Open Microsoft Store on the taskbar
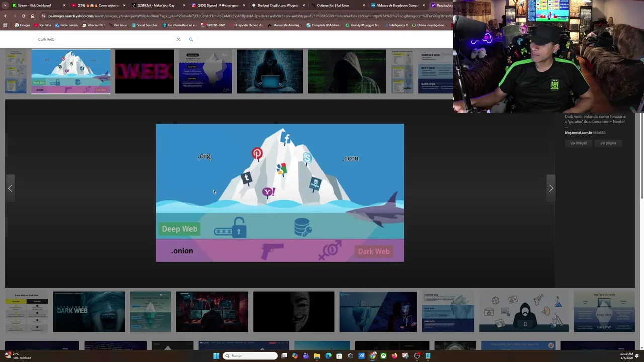 (339, 356)
